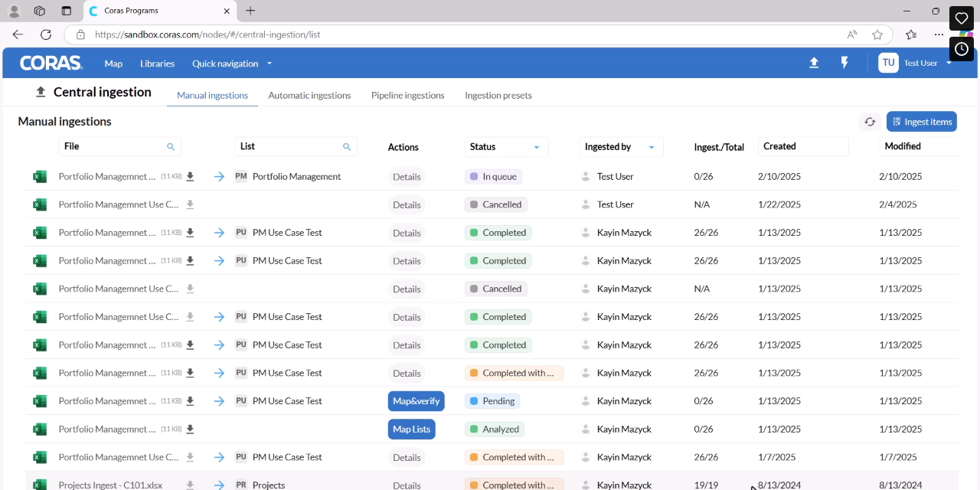Open the Test User account menu

click(x=916, y=63)
